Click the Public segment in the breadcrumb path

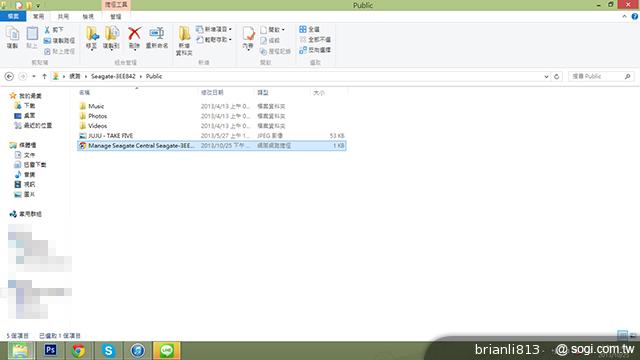(x=154, y=76)
